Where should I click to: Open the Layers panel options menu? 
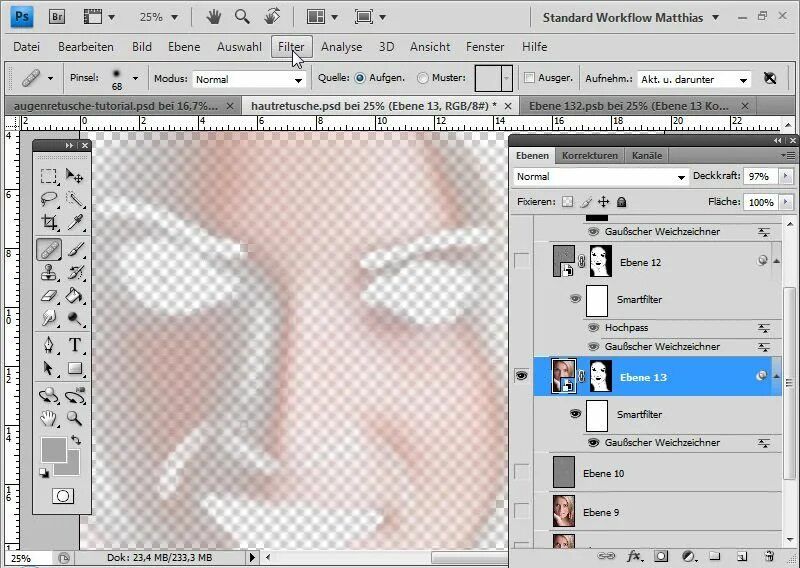click(787, 155)
